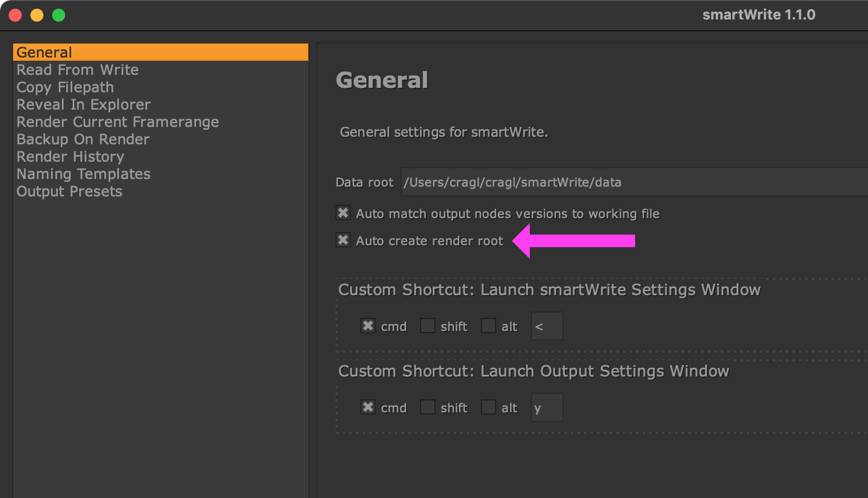Open Naming Templates settings

(83, 174)
